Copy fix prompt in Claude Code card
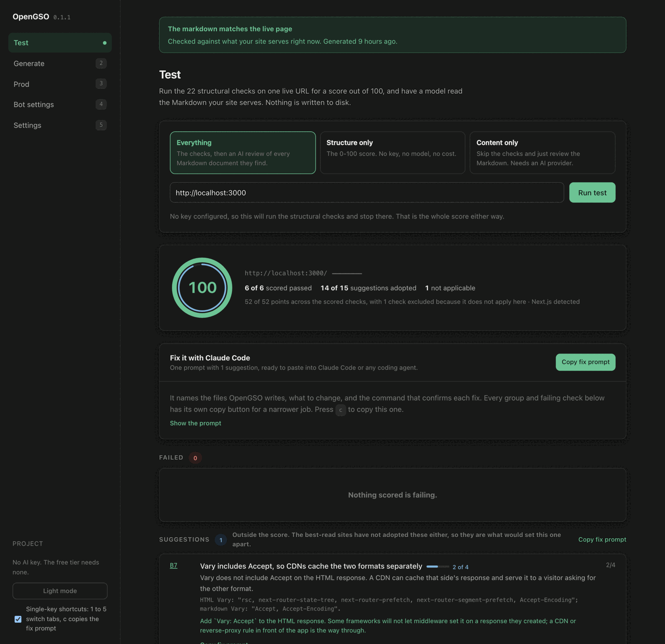 (x=586, y=362)
